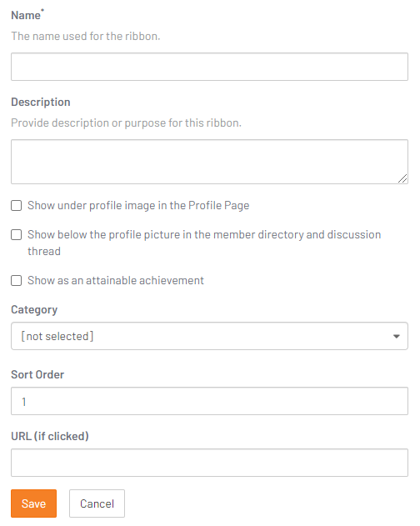Click the Sort Order field showing 1
Image resolution: width=420 pixels, height=526 pixels.
209,401
